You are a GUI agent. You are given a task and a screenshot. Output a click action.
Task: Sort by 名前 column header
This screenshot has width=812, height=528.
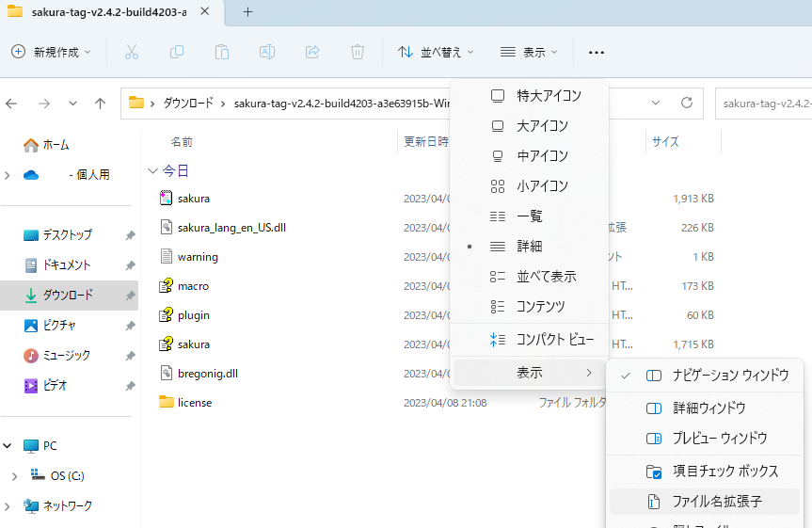click(x=182, y=142)
